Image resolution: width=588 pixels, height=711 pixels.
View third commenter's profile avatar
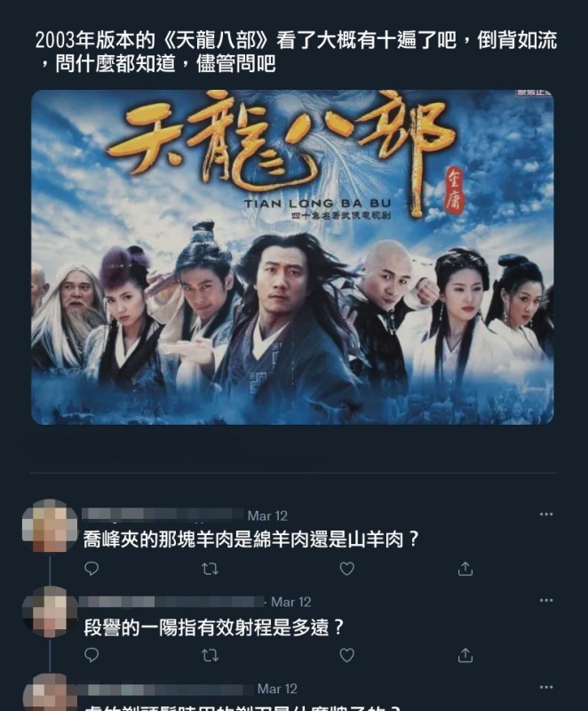pos(50,692)
